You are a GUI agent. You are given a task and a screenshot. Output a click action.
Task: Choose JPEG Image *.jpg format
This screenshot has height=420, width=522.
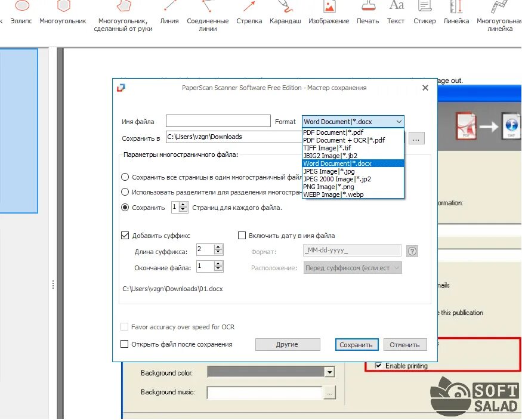coord(353,171)
